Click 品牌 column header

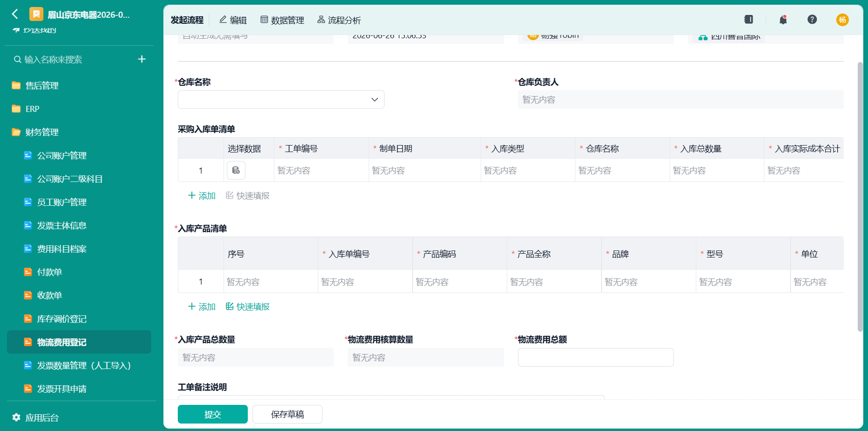click(x=649, y=254)
